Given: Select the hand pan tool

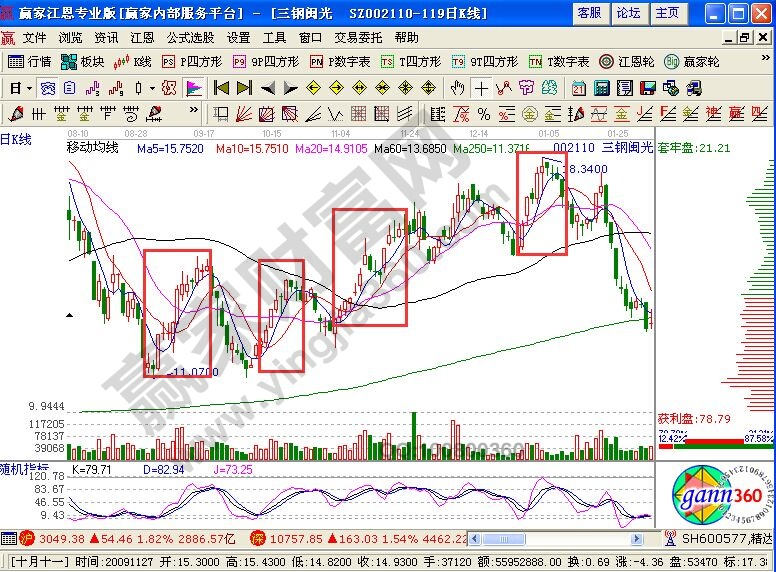Looking at the screenshot, I should 458,88.
